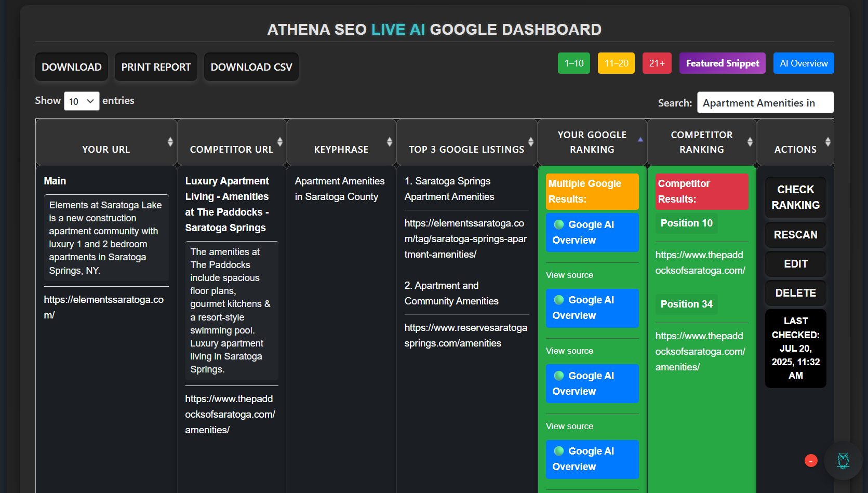Click the Competitor Results red label
The image size is (868, 493).
[702, 192]
